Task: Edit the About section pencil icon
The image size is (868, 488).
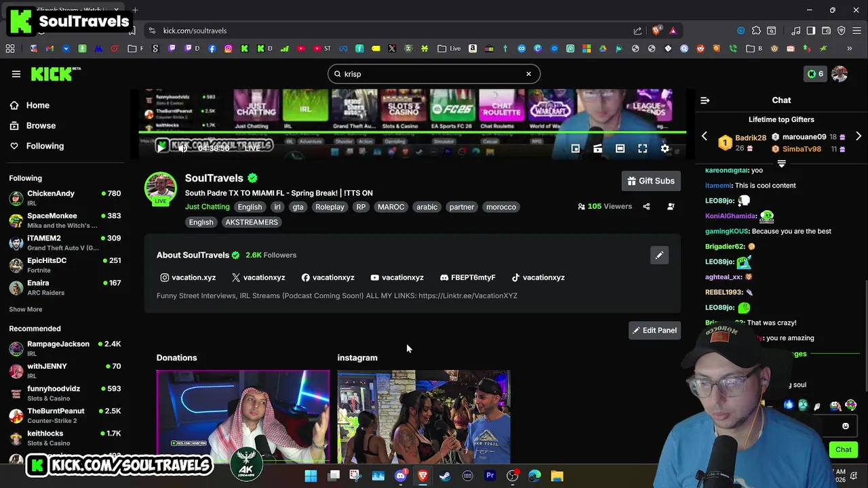Action: [x=659, y=255]
